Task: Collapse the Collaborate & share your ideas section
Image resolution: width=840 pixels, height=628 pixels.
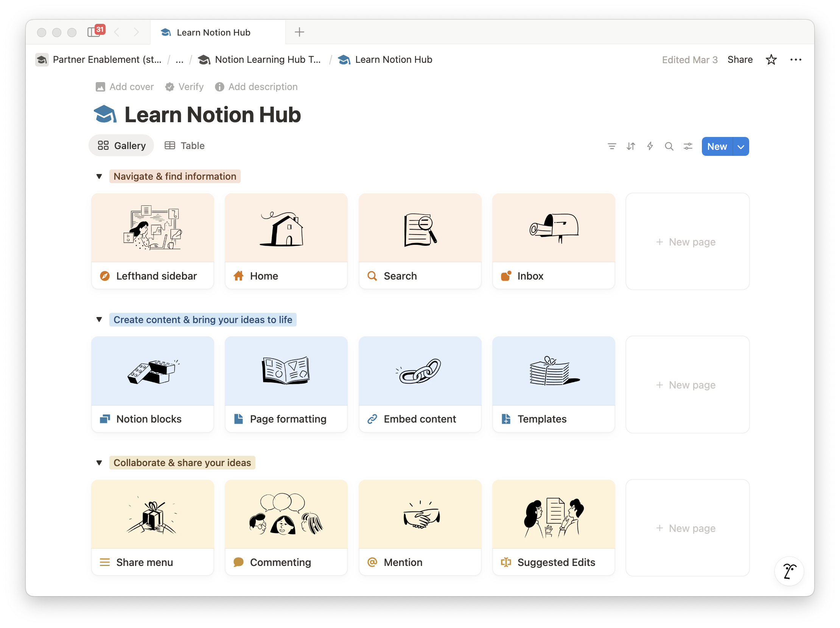Action: pyautogui.click(x=99, y=462)
